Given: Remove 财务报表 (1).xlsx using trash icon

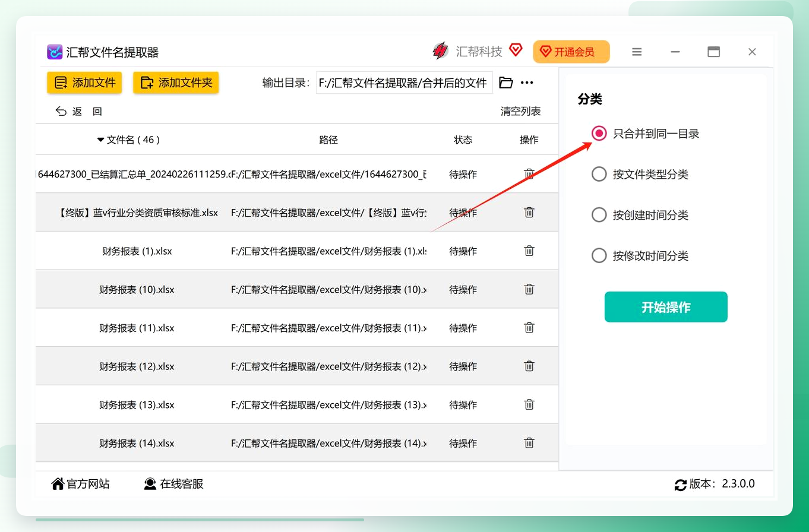Looking at the screenshot, I should (x=529, y=251).
